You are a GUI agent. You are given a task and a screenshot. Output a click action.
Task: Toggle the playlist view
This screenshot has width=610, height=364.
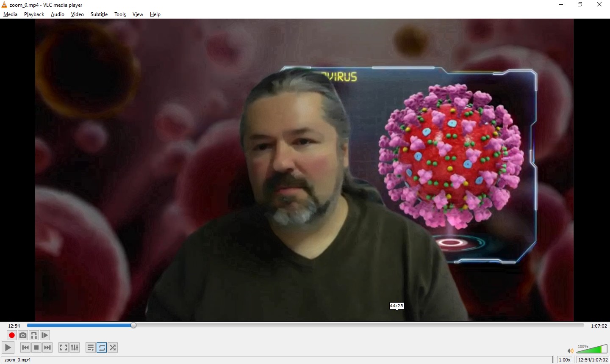click(x=91, y=348)
